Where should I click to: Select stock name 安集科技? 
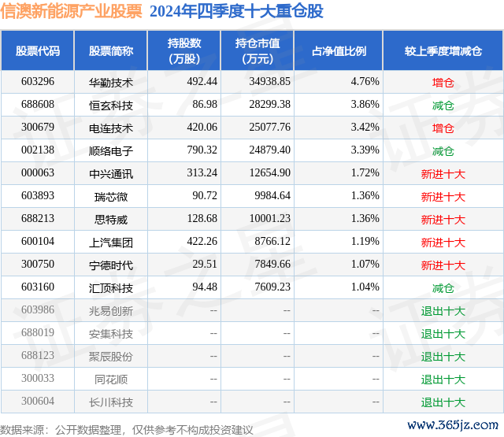coord(111,334)
